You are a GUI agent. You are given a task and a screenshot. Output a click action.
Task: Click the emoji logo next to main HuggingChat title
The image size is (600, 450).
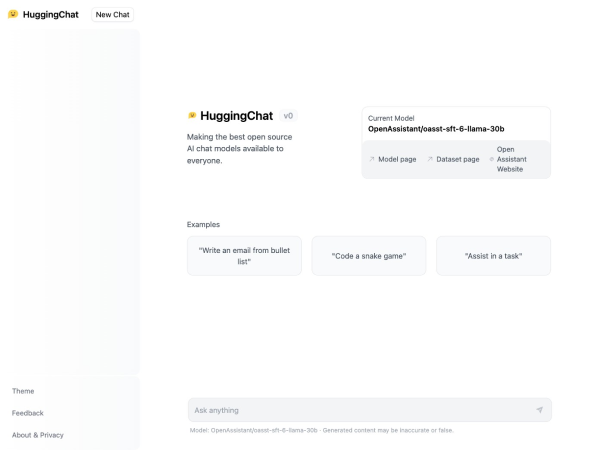192,116
